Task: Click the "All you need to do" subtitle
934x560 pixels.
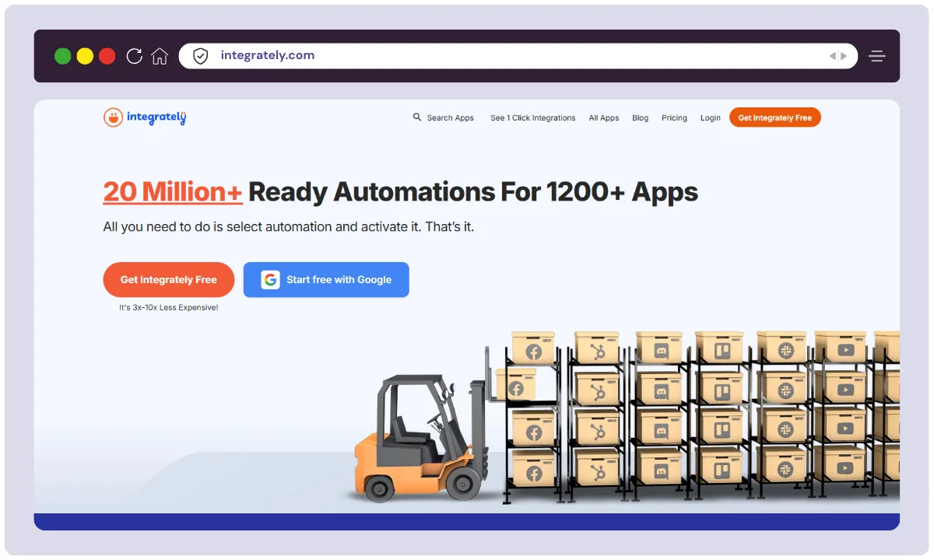Action: (289, 227)
